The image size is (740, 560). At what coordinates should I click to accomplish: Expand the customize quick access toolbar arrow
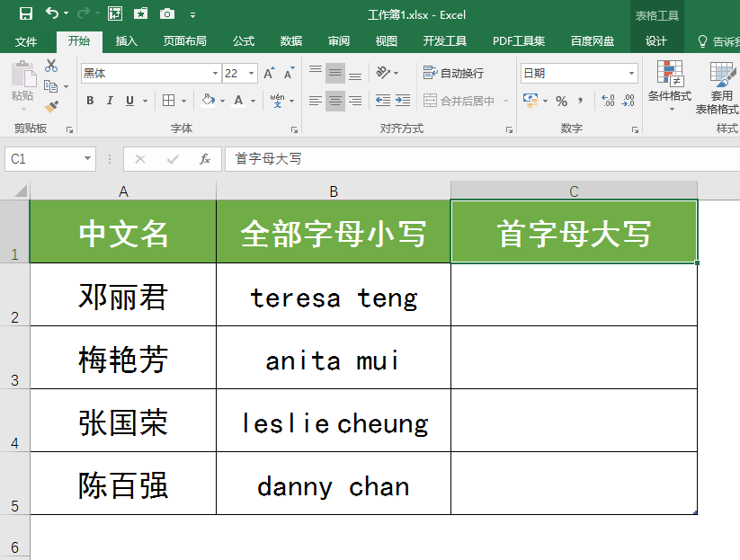tap(192, 15)
